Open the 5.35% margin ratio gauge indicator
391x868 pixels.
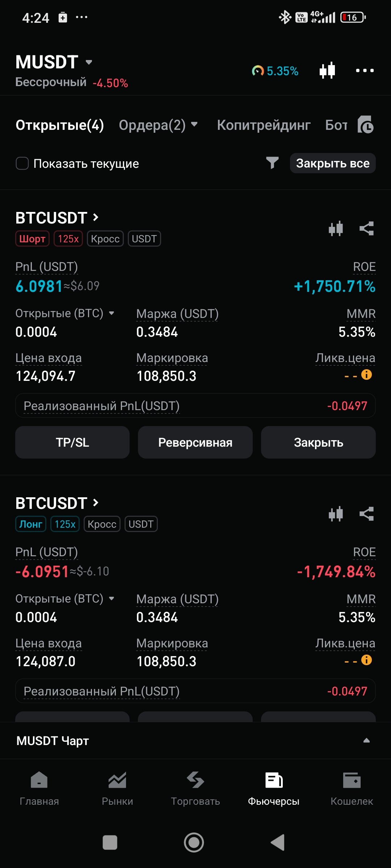pos(275,71)
